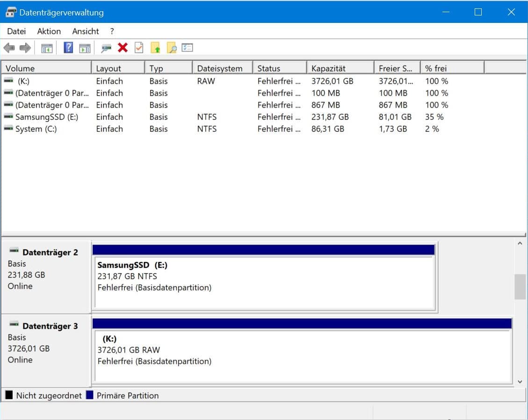This screenshot has width=528, height=420.
Task: Click the 2 % free cell
Action: [432, 129]
